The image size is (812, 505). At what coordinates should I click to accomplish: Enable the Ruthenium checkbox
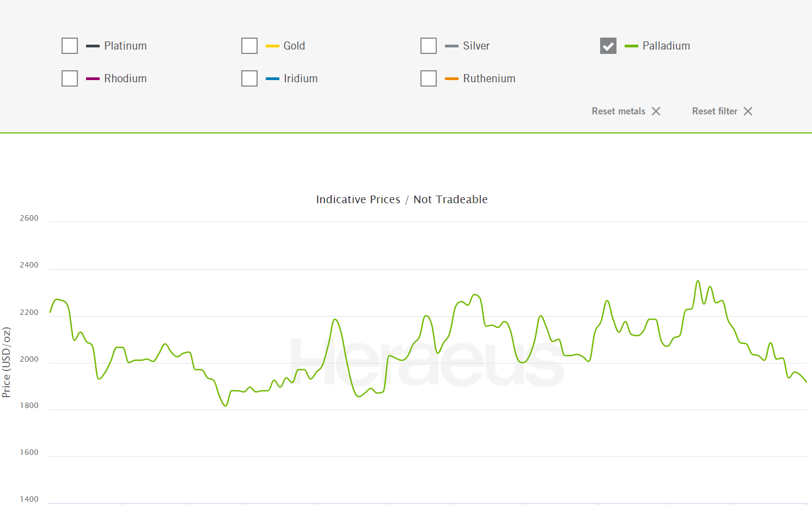pos(429,78)
